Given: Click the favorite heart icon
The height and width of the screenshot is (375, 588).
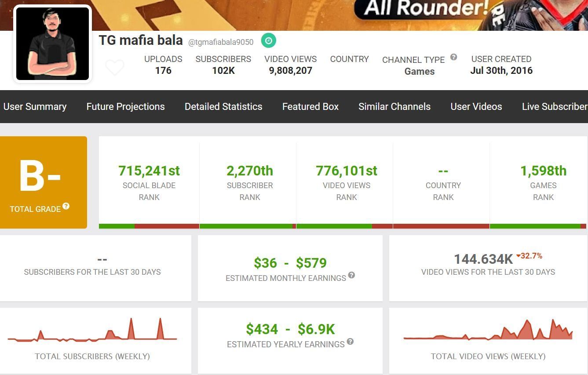Looking at the screenshot, I should pyautogui.click(x=114, y=68).
